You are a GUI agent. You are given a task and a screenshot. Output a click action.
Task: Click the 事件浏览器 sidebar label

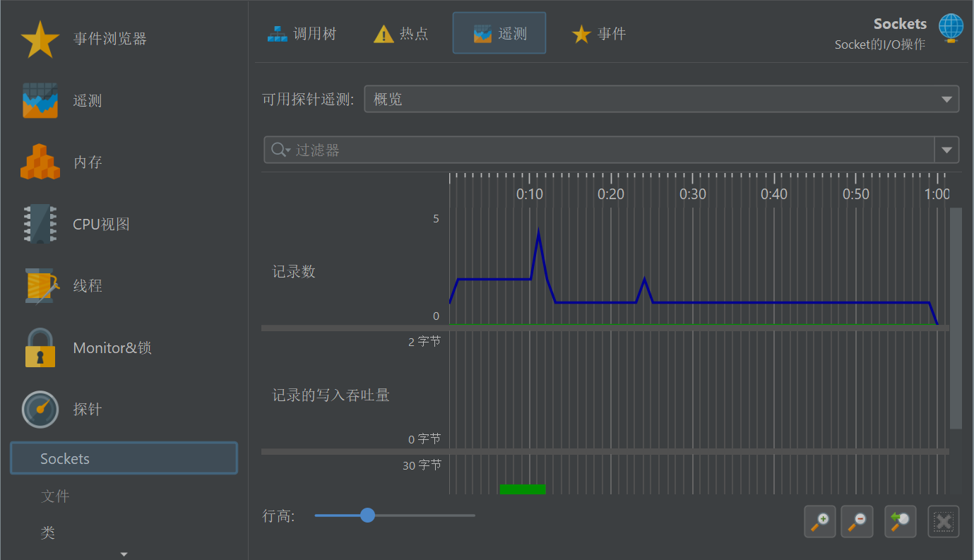point(110,39)
